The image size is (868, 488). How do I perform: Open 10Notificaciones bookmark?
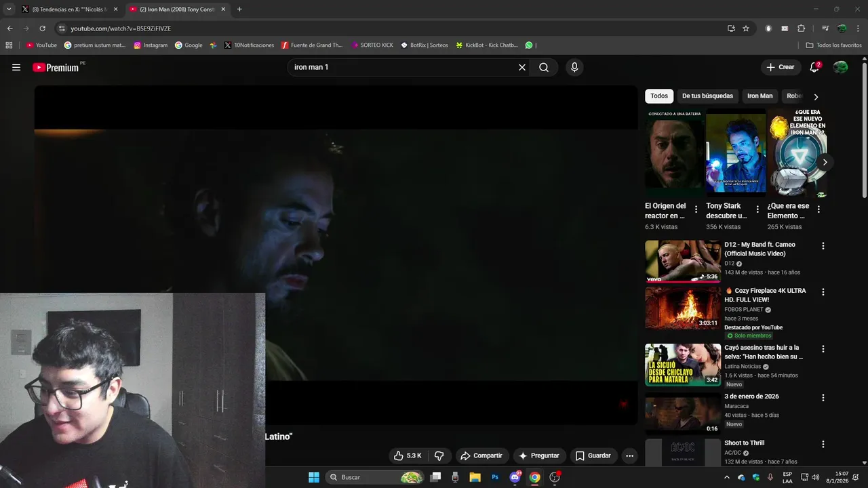click(x=248, y=45)
